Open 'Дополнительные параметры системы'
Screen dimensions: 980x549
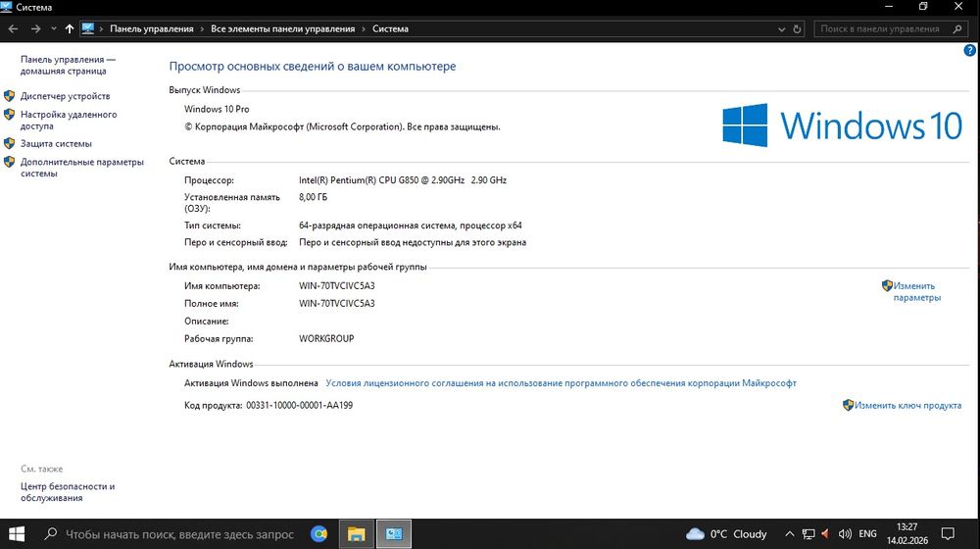(82, 168)
